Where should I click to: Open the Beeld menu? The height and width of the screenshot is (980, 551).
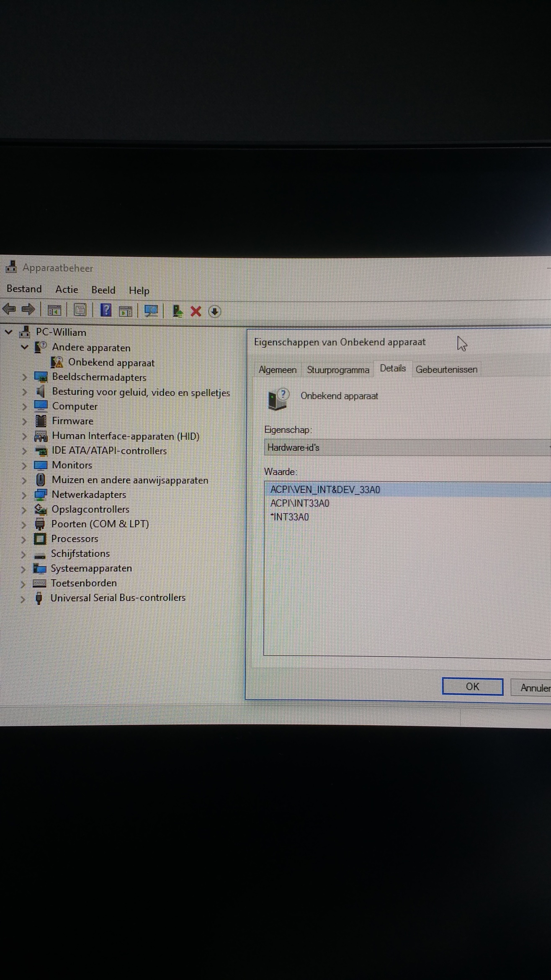tap(103, 290)
